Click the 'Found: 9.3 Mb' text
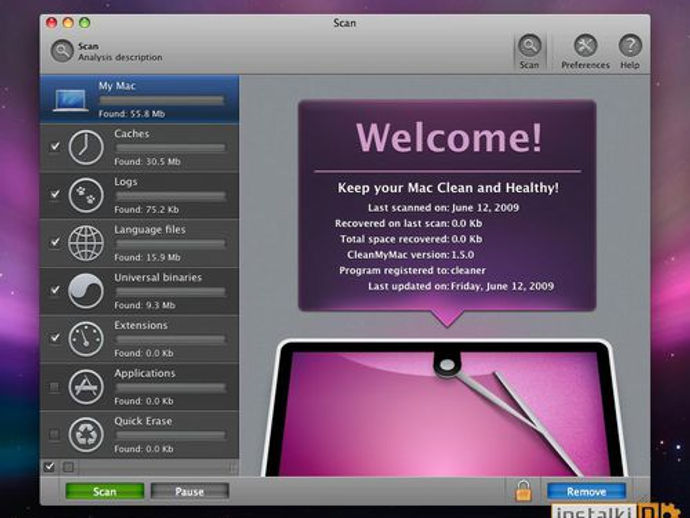 point(145,305)
